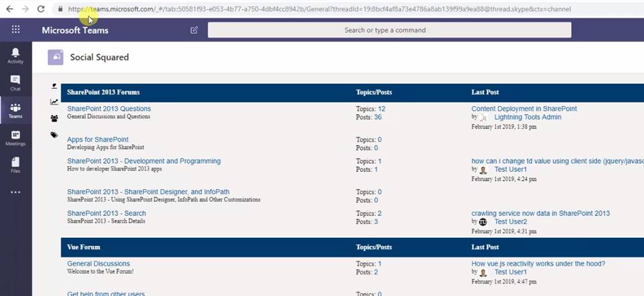Open SharePoint 2013 Questions forum
This screenshot has width=644, height=296.
tap(109, 109)
